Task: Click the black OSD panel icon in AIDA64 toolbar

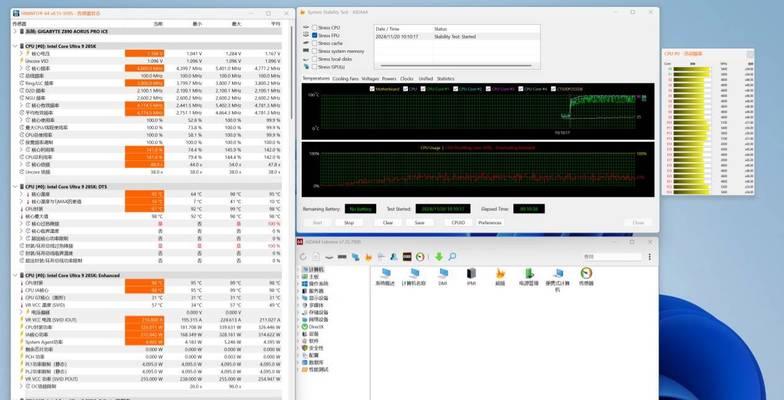Action: pos(407,257)
